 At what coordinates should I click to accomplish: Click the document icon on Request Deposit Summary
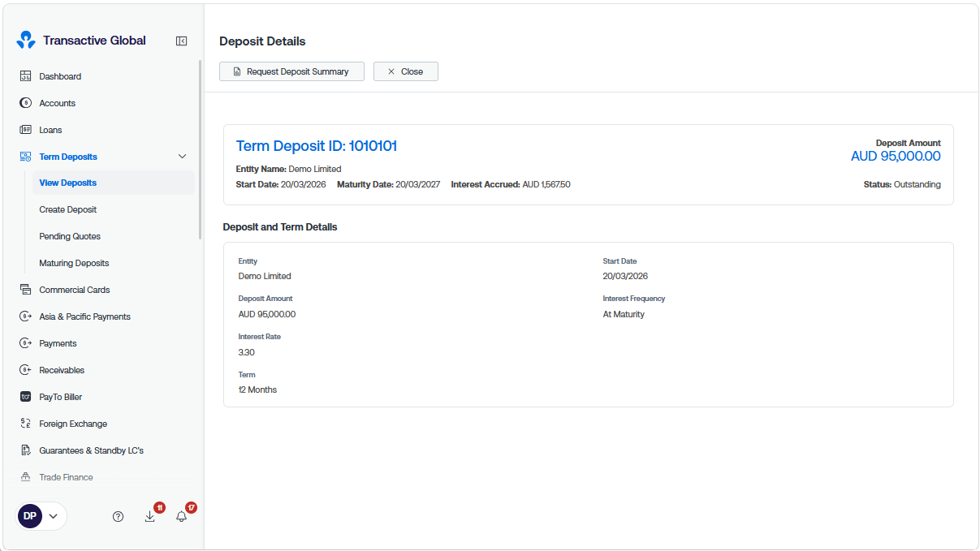(x=237, y=71)
